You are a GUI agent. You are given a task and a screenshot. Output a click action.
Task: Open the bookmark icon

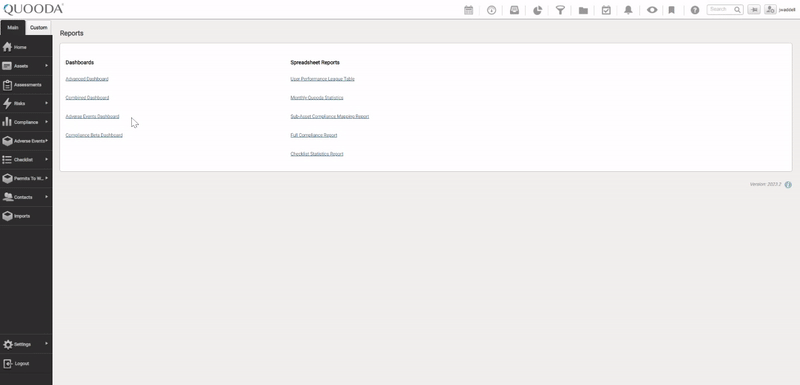pyautogui.click(x=671, y=10)
